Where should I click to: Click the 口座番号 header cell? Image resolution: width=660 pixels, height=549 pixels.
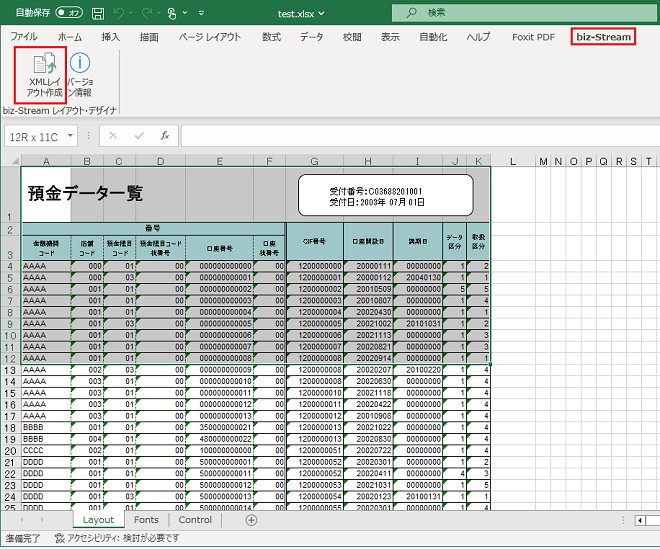click(219, 248)
